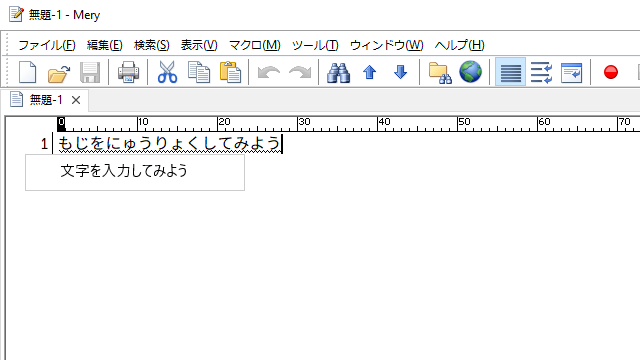Click the typed text もじをにゅうりょくしてみよう
This screenshot has height=360, width=640.
170,144
